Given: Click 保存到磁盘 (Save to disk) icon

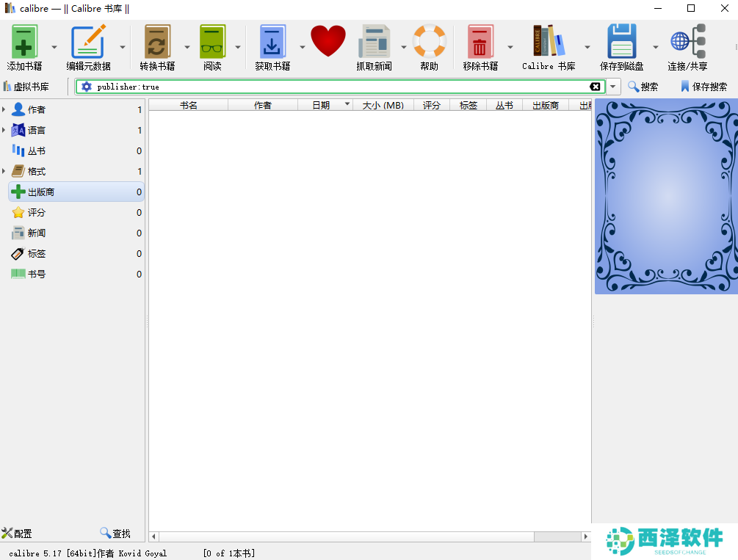Looking at the screenshot, I should [x=622, y=41].
